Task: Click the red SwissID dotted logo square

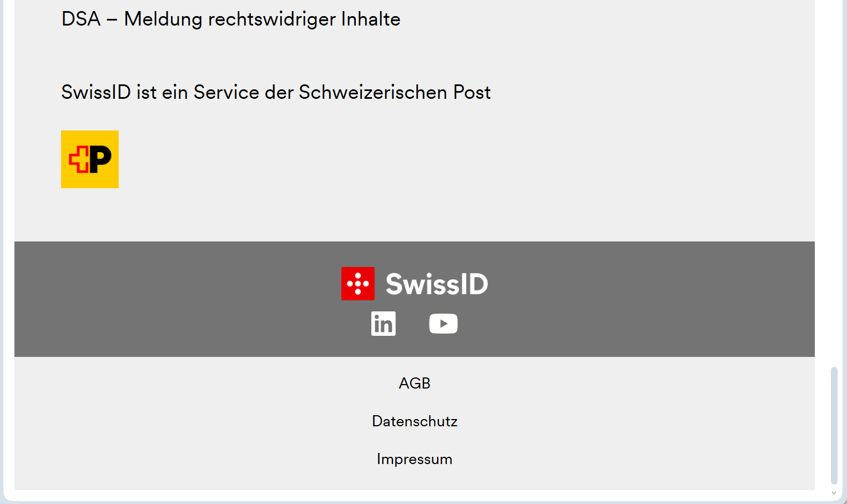Action: point(358,284)
